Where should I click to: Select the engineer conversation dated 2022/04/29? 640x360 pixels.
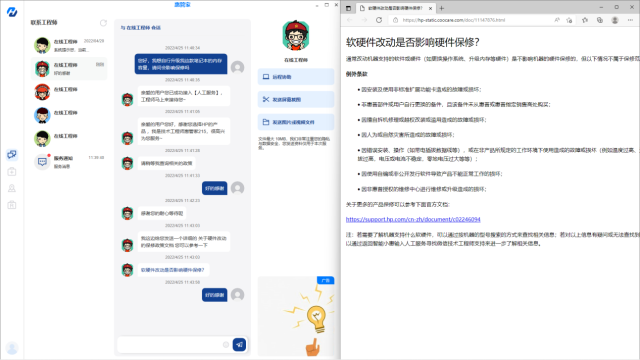pos(69,45)
